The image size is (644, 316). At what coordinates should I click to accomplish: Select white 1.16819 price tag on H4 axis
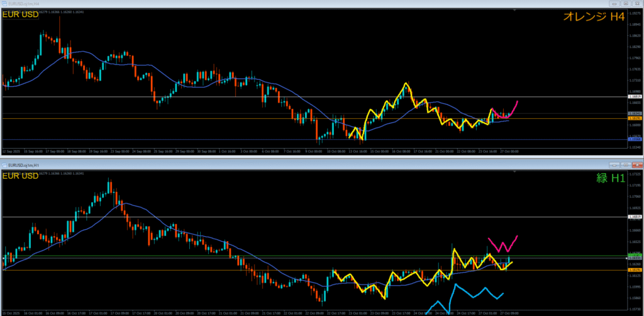(x=634, y=97)
